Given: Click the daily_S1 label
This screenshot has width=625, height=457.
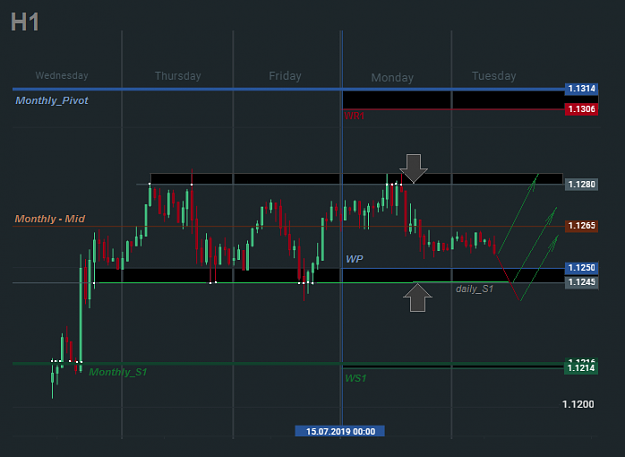Looking at the screenshot, I should click(x=475, y=289).
